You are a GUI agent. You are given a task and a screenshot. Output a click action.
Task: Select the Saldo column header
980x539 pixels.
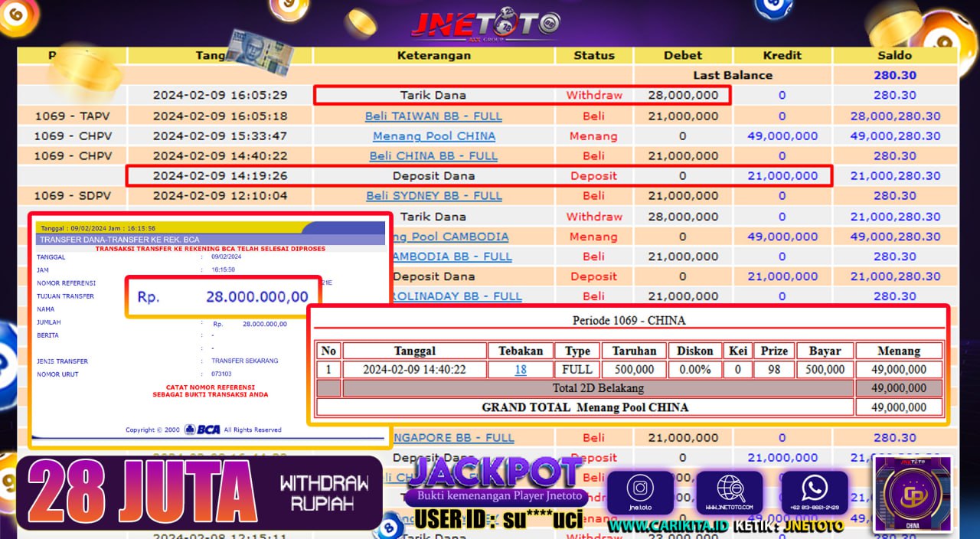point(894,55)
